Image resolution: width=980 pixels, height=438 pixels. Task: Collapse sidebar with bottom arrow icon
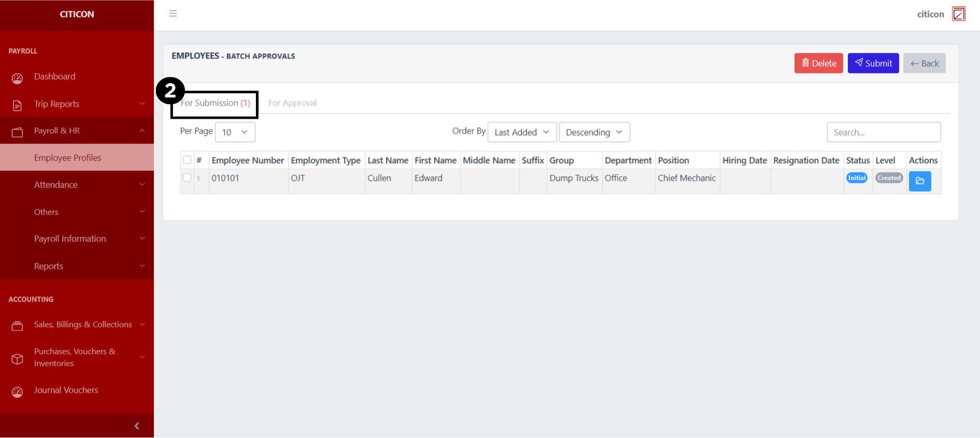137,426
